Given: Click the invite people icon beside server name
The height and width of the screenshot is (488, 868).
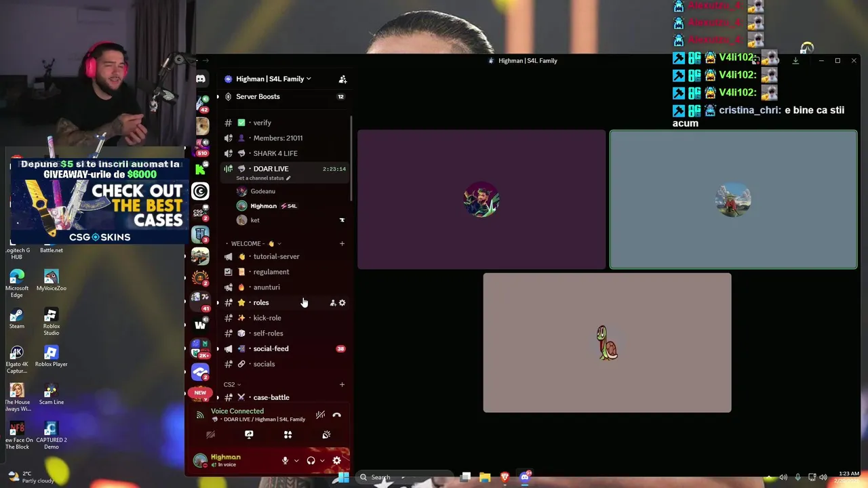Looking at the screenshot, I should coord(342,79).
